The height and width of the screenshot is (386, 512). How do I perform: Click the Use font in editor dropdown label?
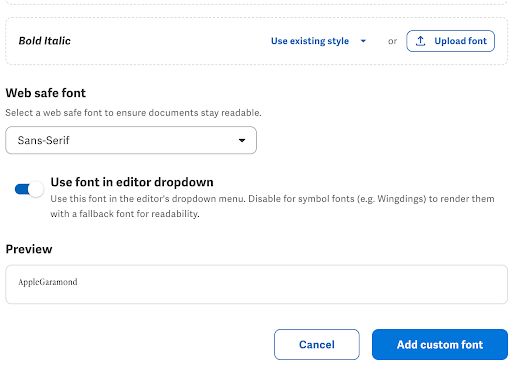[132, 182]
